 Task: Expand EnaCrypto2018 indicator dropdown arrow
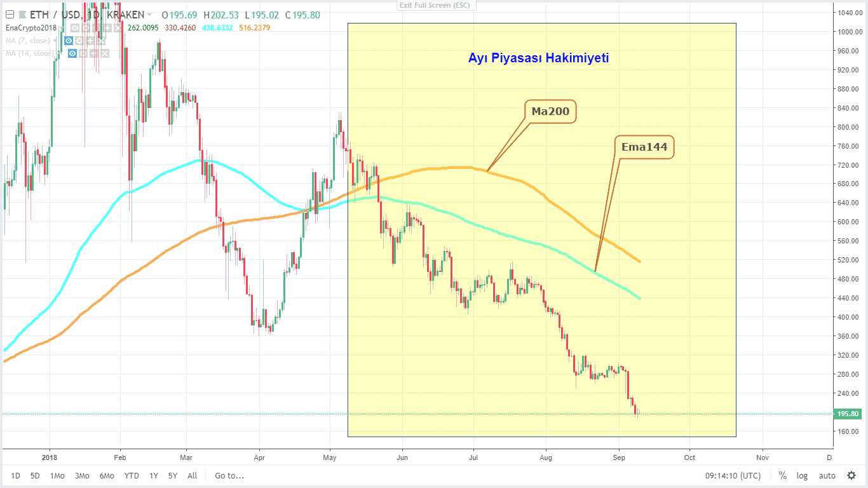click(62, 28)
